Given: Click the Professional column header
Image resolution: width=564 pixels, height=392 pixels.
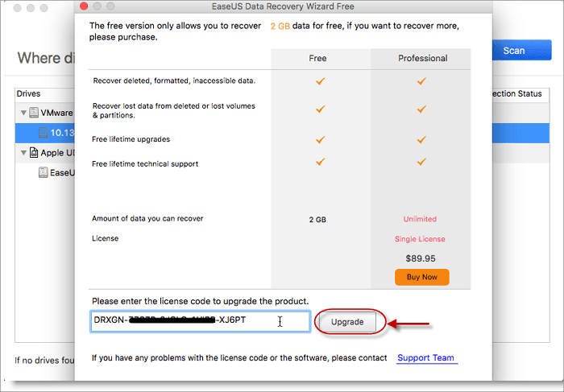Looking at the screenshot, I should 421,59.
